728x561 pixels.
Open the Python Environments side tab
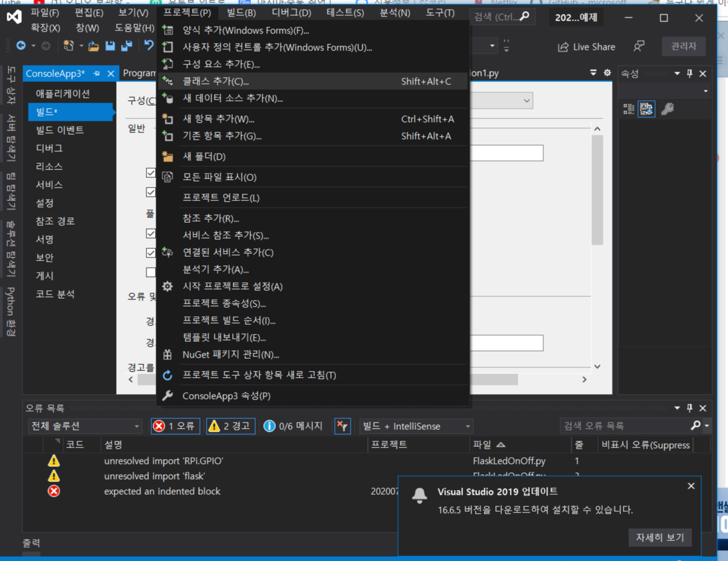10,311
